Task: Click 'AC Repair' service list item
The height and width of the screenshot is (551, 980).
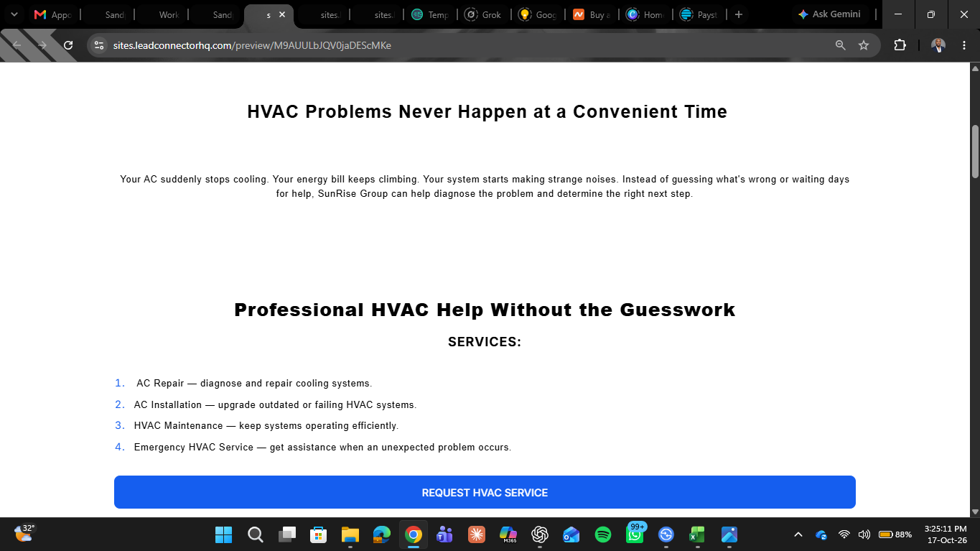Action: pos(254,384)
